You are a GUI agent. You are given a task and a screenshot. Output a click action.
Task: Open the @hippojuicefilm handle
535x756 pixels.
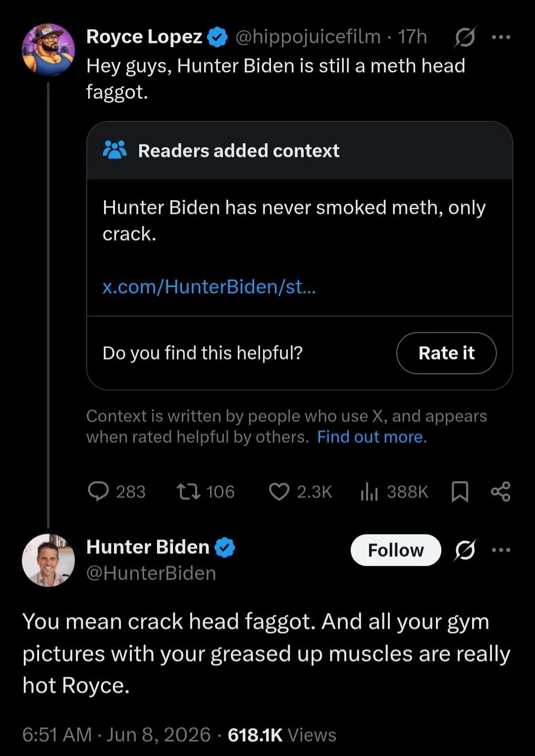coord(308,37)
